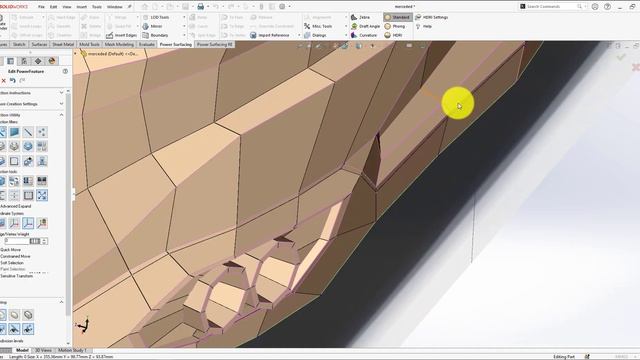
Task: Click in the Search Commands field
Action: pyautogui.click(x=553, y=7)
